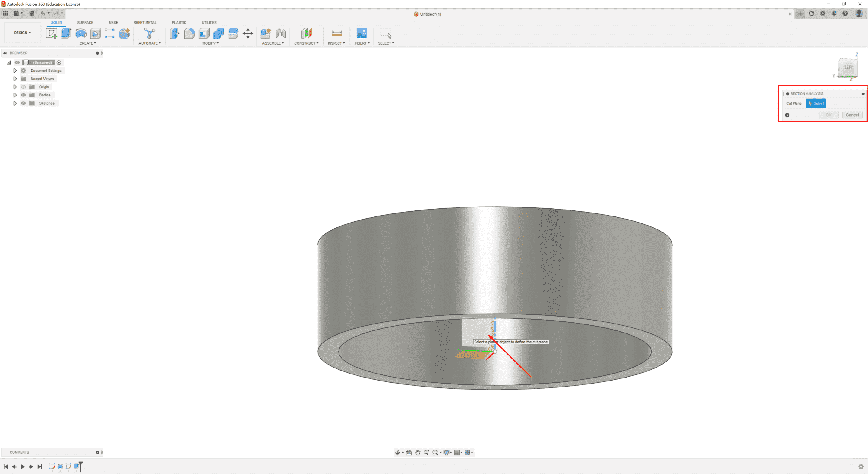Collapse the Unsaved root tree node
The image size is (868, 474).
pyautogui.click(x=9, y=62)
